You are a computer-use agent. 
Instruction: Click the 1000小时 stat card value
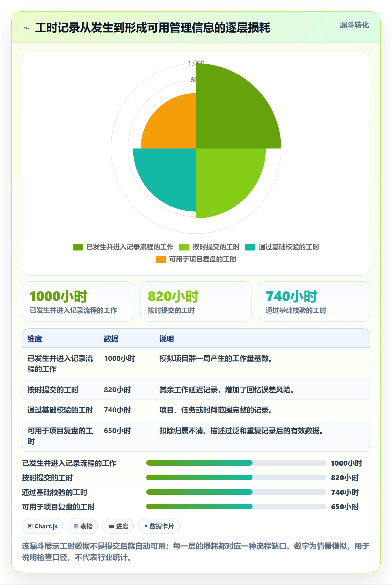pyautogui.click(x=59, y=296)
